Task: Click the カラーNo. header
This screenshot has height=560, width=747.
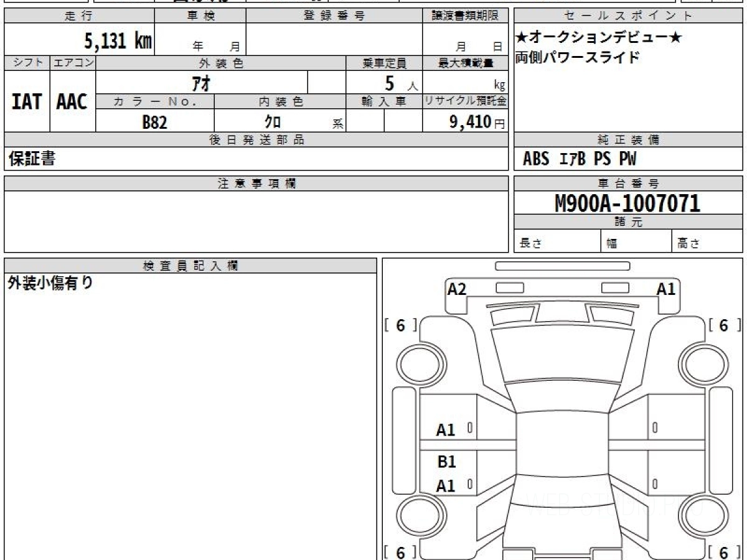Action: tap(155, 101)
